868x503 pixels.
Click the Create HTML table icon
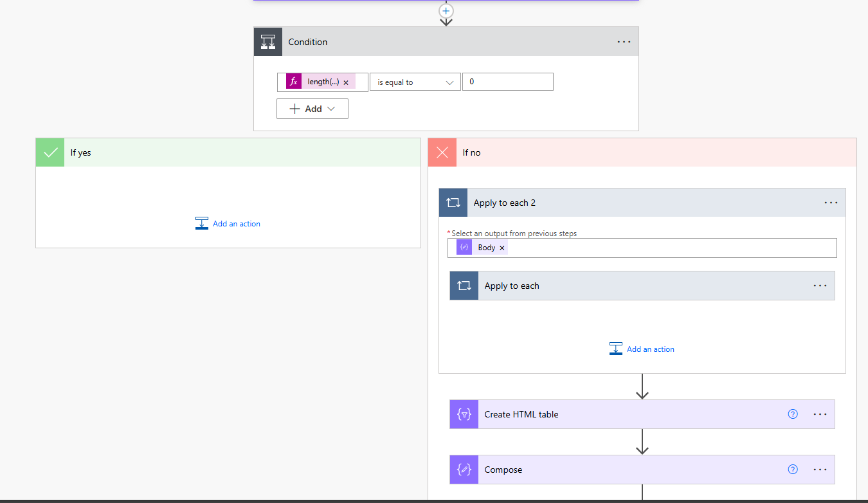pyautogui.click(x=464, y=414)
